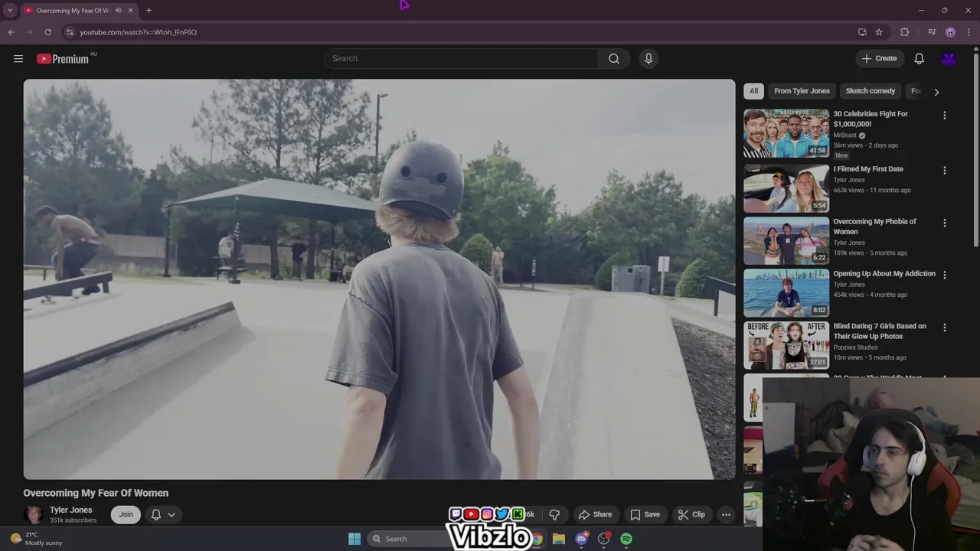Click the search magnifier button

614,59
